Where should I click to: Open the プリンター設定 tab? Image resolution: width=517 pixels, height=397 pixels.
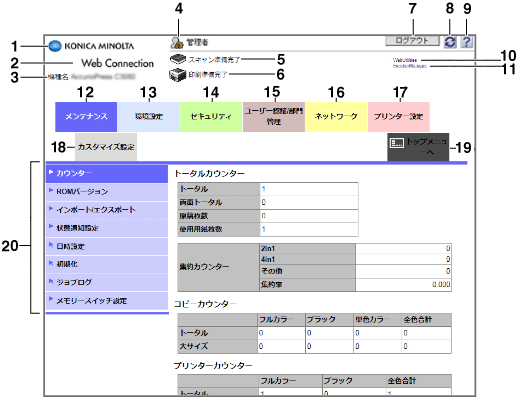[x=399, y=117]
